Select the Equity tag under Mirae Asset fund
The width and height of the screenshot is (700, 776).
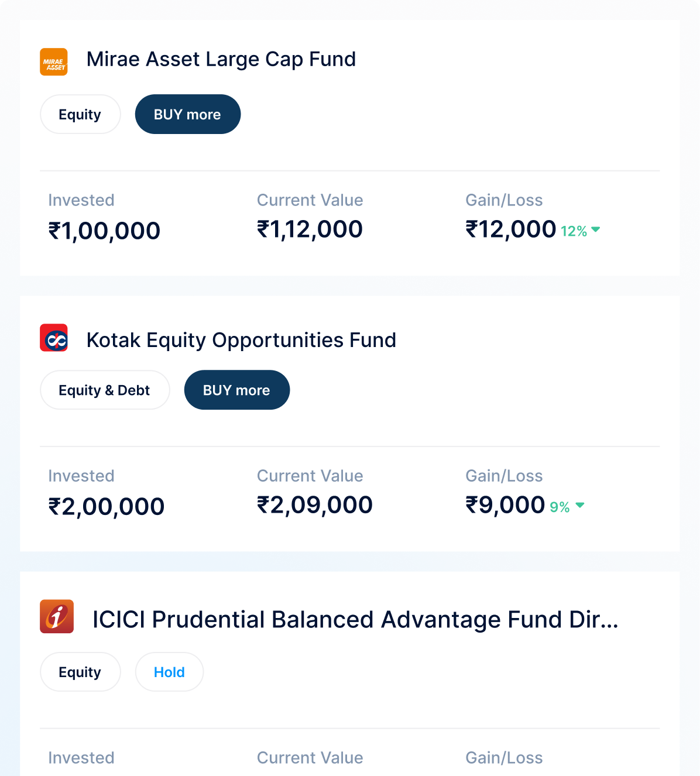tap(80, 114)
